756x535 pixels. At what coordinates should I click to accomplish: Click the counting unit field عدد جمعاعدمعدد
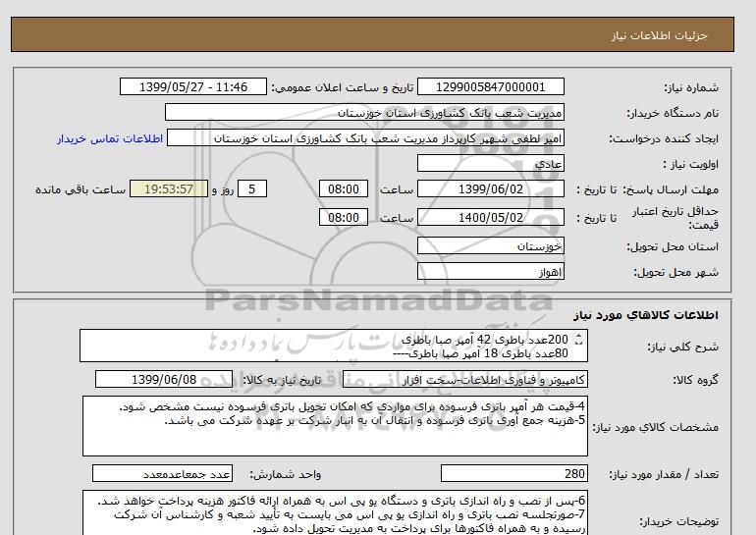(x=162, y=474)
